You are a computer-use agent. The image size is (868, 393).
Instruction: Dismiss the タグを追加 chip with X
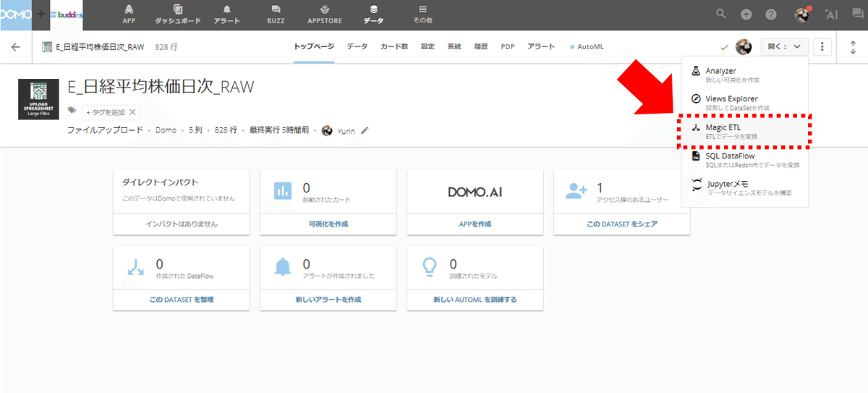click(x=132, y=112)
